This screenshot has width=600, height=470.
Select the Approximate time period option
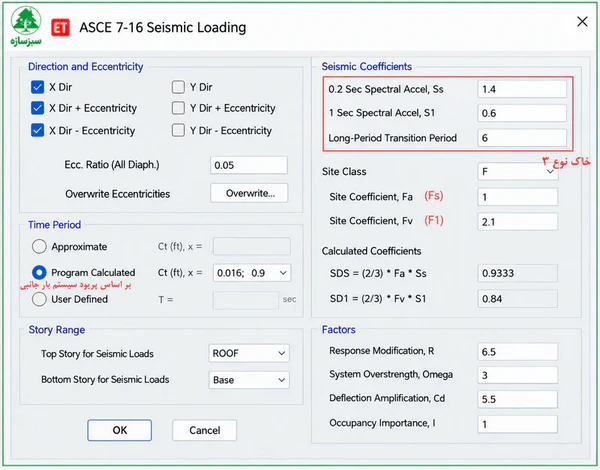pos(39,246)
